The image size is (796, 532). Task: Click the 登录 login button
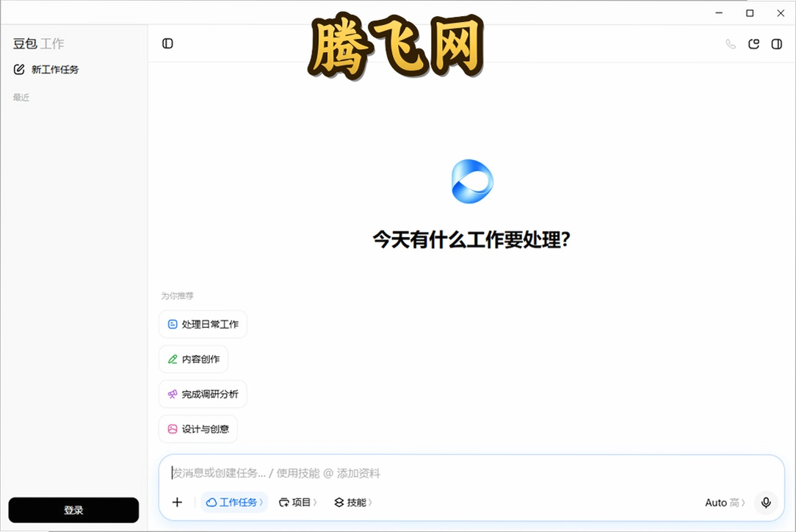pos(73,510)
